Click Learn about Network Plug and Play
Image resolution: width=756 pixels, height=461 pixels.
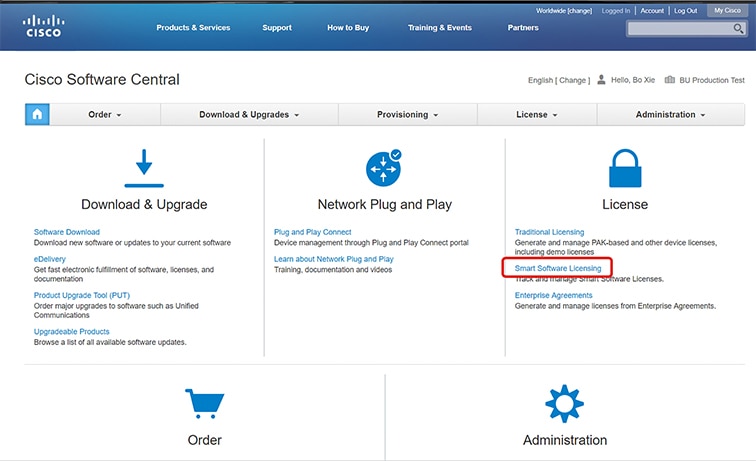(334, 259)
